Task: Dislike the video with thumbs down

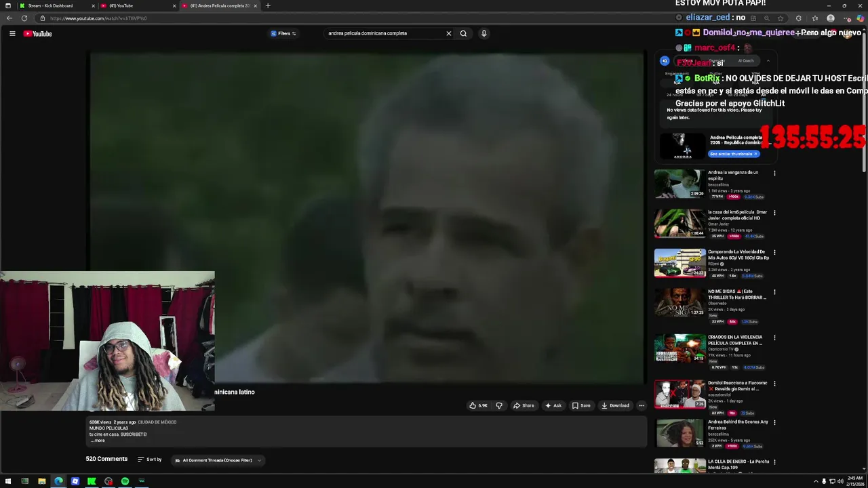Action: pos(499,405)
